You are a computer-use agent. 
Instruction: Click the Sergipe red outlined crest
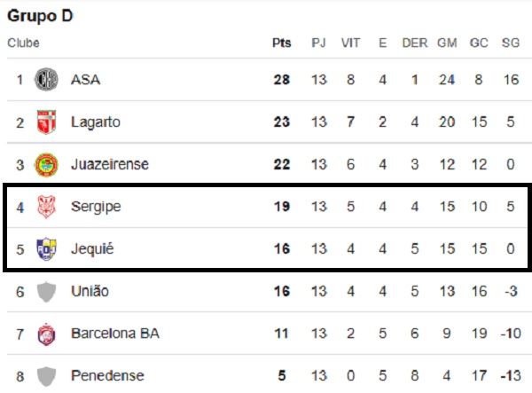[x=46, y=207]
